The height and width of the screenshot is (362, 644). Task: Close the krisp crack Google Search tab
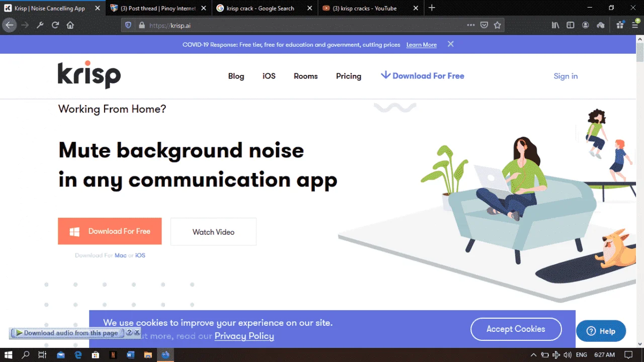tap(309, 8)
